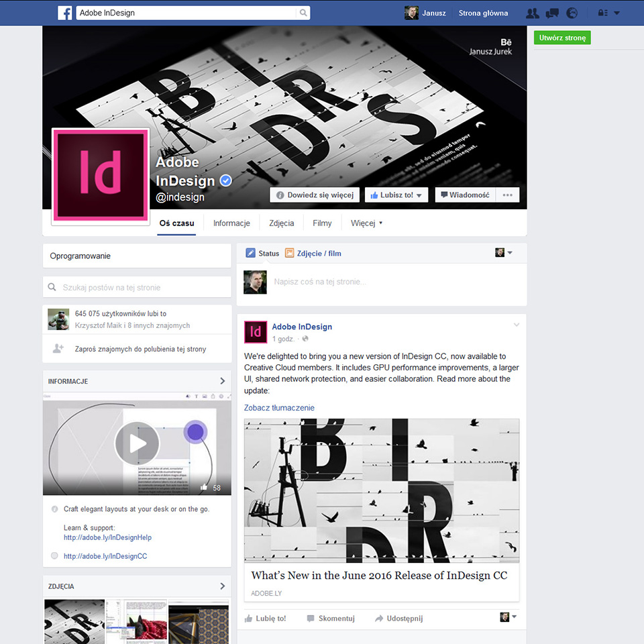The height and width of the screenshot is (644, 644).
Task: Open the post options chevron
Action: coord(516,325)
